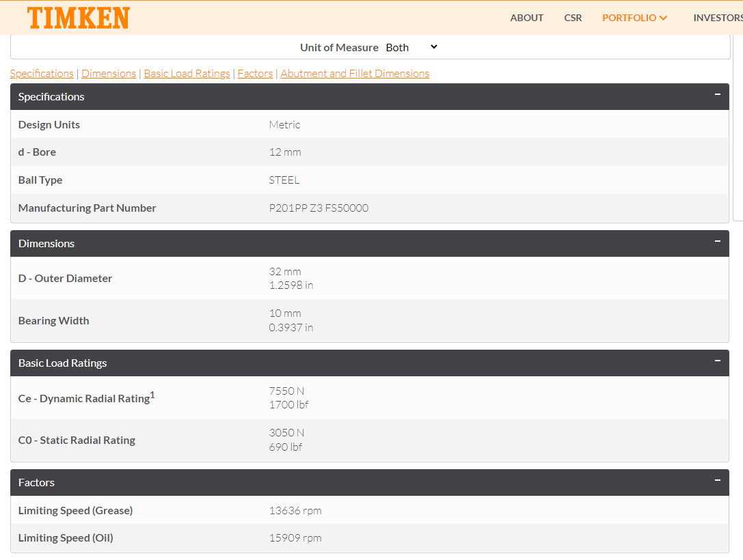Click the 'Ball Type' label
This screenshot has width=743, height=560.
40,180
